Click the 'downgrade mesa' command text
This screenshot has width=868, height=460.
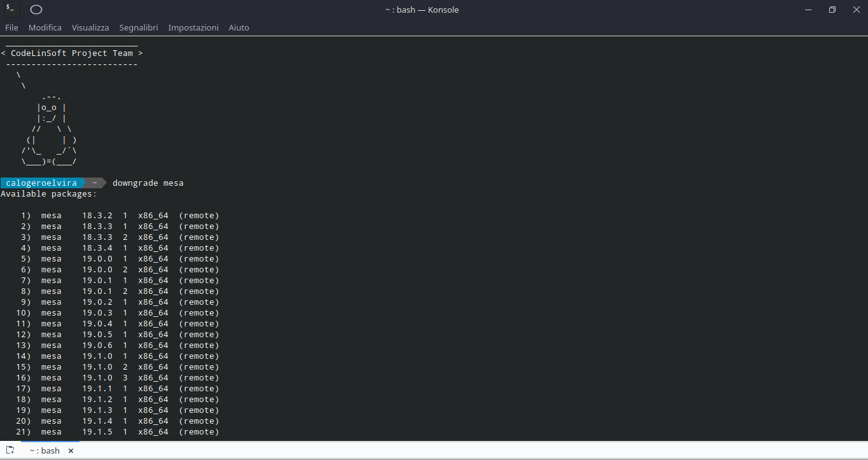pyautogui.click(x=148, y=183)
